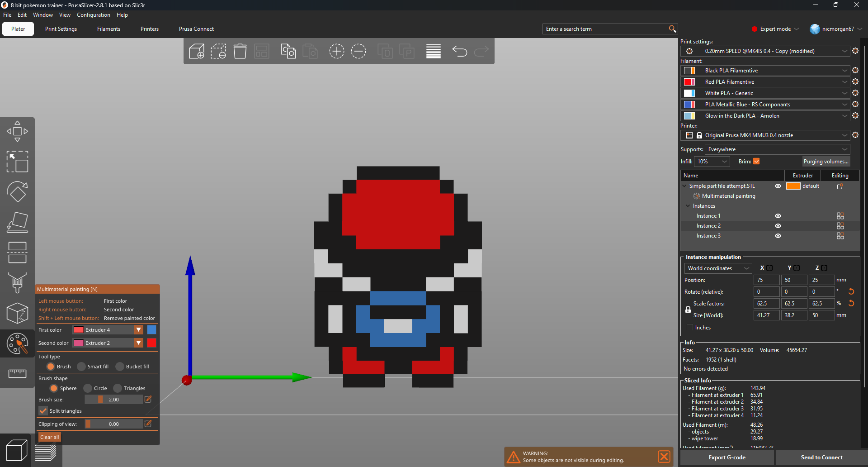The height and width of the screenshot is (467, 868).
Task: Open the File menu
Action: (x=7, y=15)
